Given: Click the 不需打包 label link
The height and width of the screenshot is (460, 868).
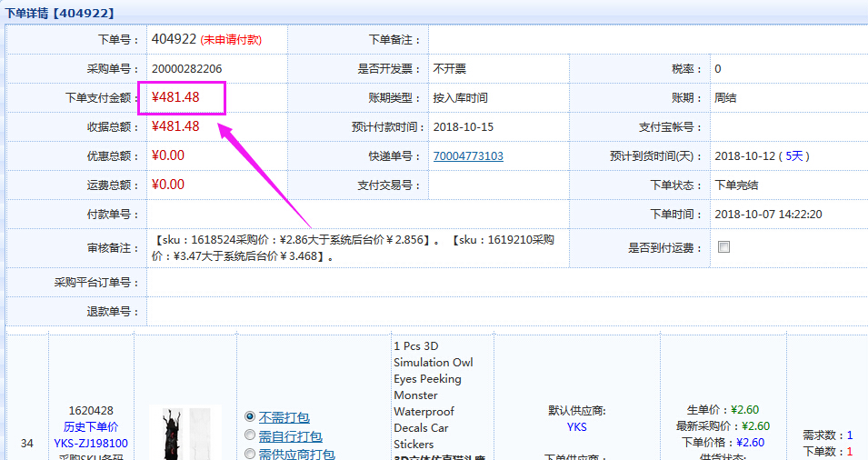Looking at the screenshot, I should click(284, 417).
